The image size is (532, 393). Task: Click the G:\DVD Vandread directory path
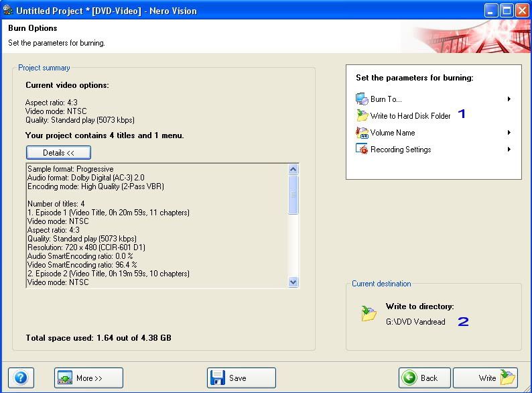click(415, 322)
